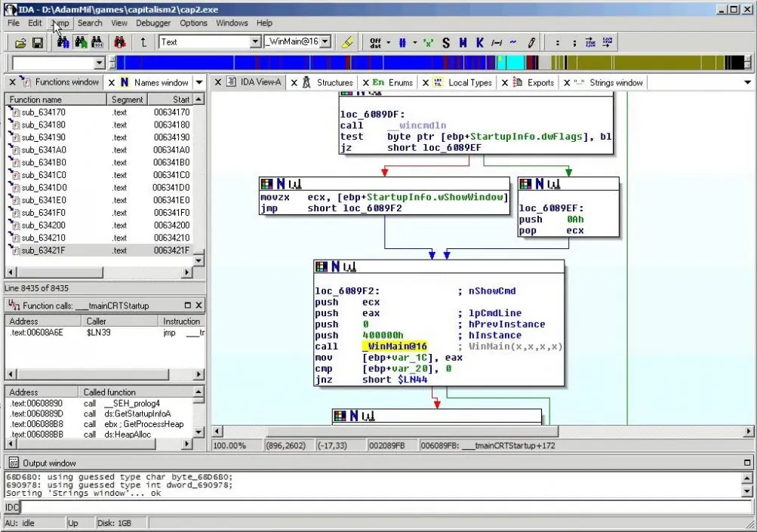Click the up arrow jump icon
This screenshot has width=757, height=532.
point(143,42)
